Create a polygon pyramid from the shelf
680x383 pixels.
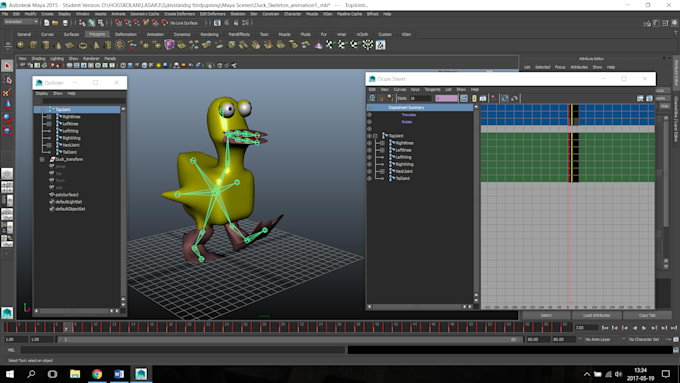point(96,45)
